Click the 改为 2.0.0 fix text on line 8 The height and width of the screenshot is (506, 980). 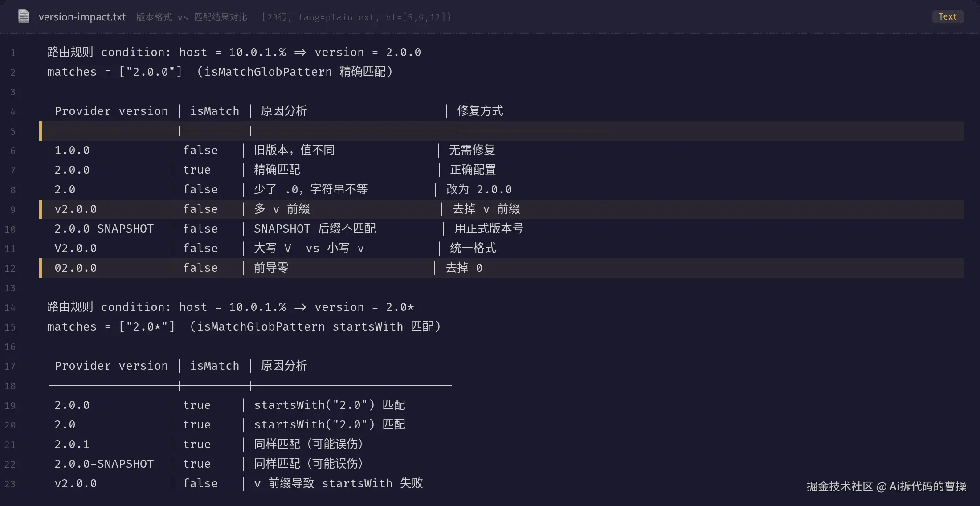(479, 189)
